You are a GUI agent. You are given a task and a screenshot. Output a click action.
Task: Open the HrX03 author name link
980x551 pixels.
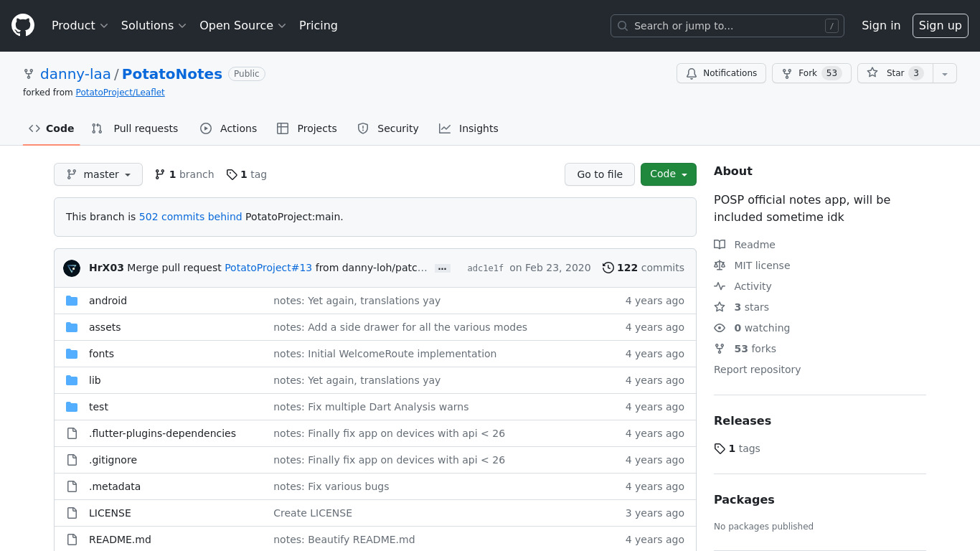click(106, 268)
